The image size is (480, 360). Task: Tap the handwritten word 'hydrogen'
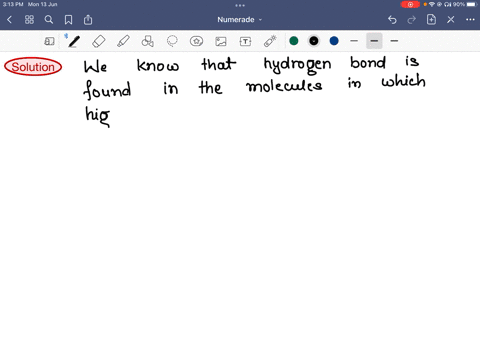click(x=297, y=65)
